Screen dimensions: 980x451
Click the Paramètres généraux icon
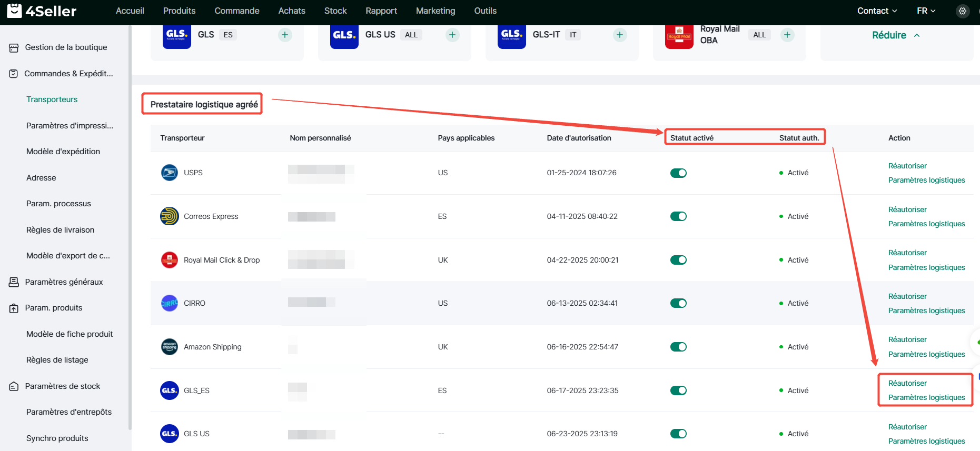(14, 282)
